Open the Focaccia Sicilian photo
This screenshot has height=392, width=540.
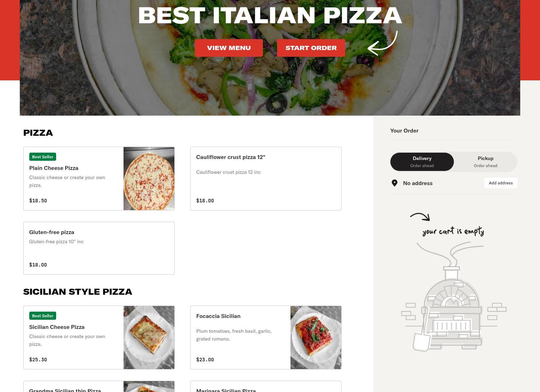316,338
